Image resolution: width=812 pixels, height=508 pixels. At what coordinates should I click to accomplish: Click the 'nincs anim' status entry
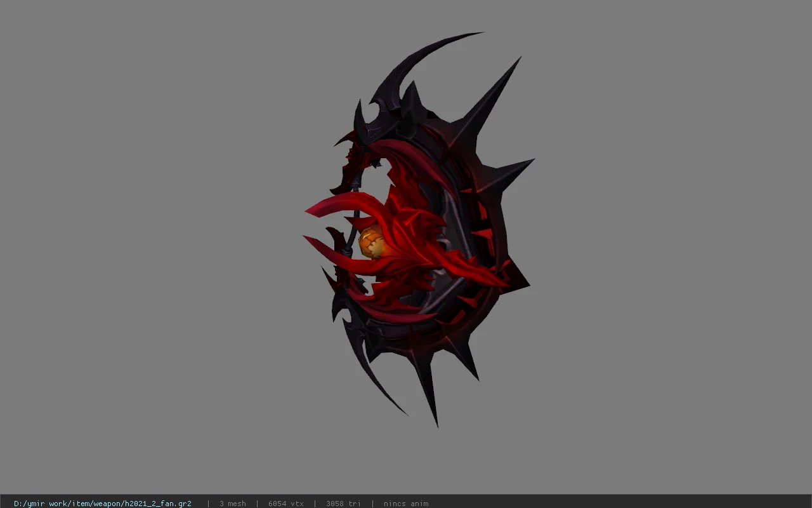pos(406,504)
